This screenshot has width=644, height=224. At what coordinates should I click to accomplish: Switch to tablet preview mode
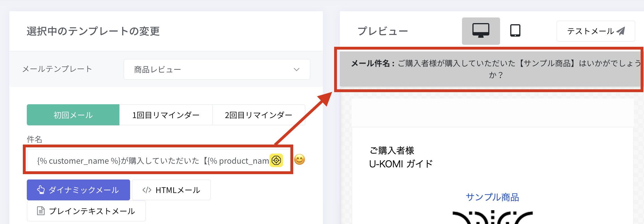tap(515, 31)
